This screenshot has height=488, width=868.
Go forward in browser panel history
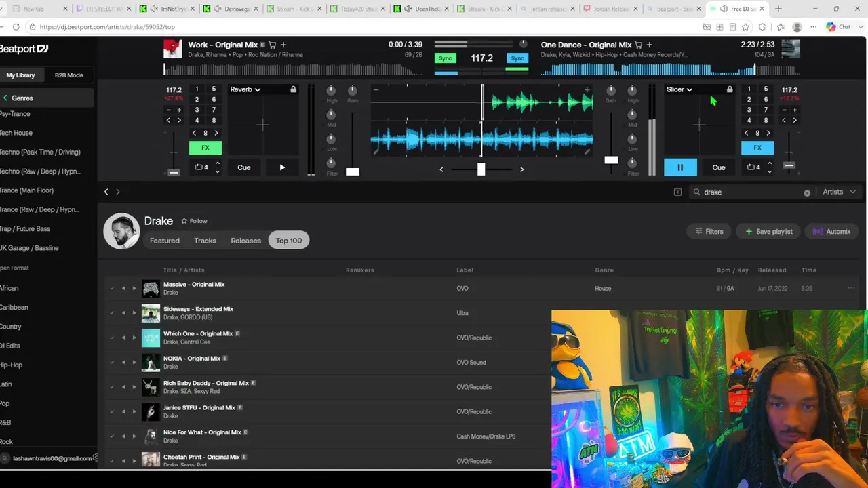(x=117, y=192)
